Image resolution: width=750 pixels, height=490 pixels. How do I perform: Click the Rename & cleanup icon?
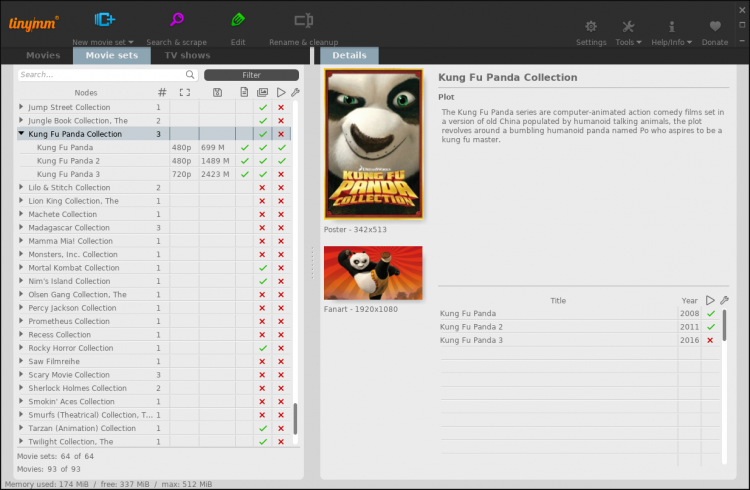tap(304, 20)
